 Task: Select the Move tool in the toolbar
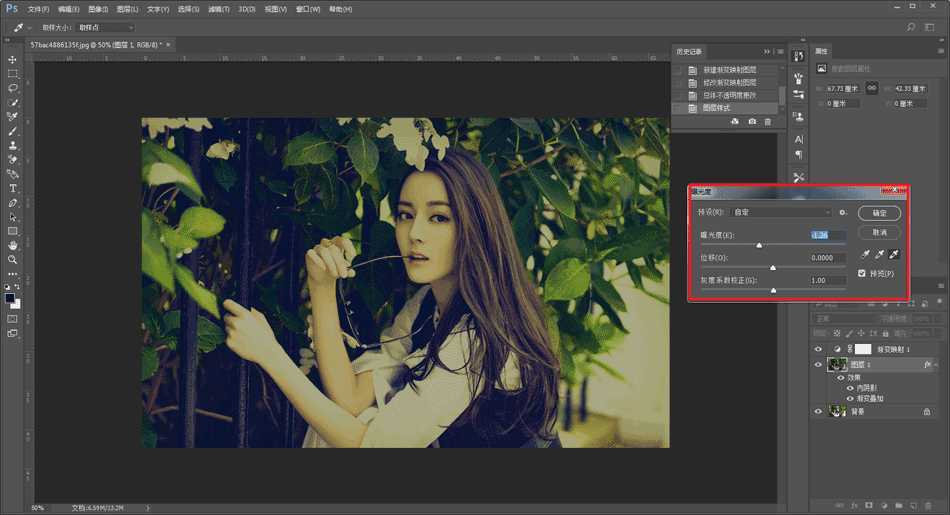tap(13, 59)
